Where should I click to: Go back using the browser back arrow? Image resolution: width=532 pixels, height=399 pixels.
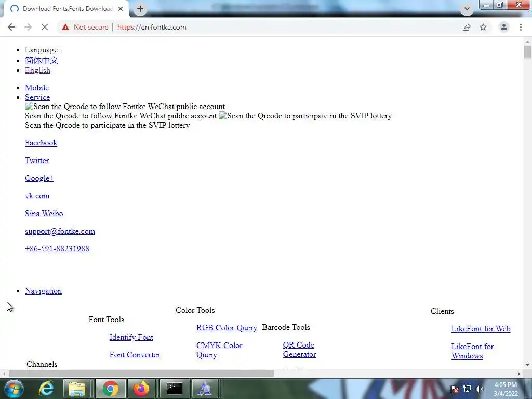[x=11, y=27]
